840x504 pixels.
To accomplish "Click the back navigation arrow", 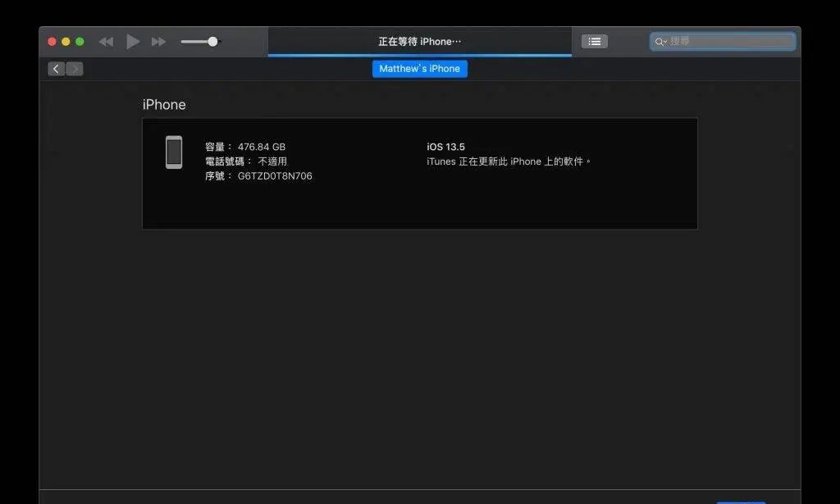I will pos(54,69).
